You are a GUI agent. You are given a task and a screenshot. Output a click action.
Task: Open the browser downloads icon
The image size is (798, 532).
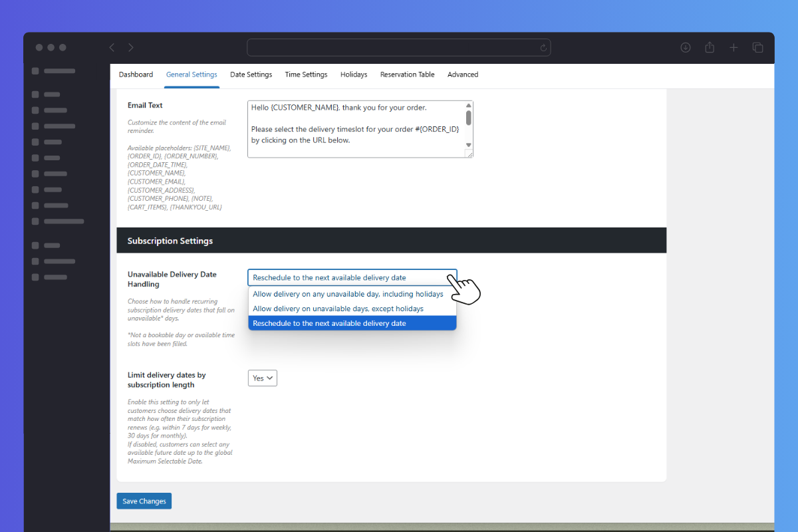click(686, 48)
